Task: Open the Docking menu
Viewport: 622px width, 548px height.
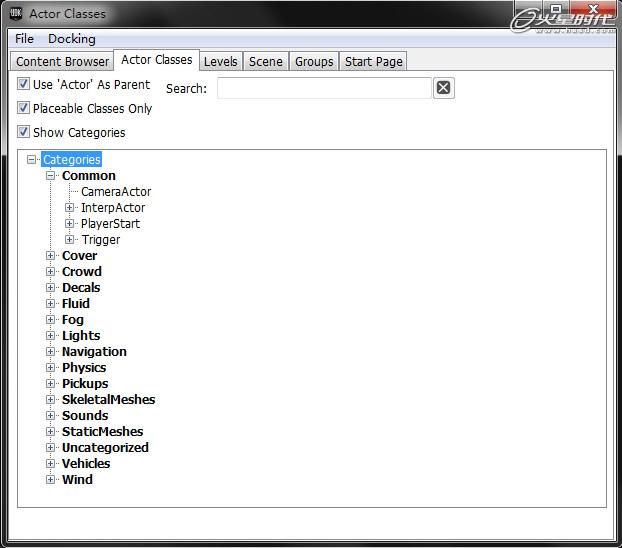Action: (72, 39)
